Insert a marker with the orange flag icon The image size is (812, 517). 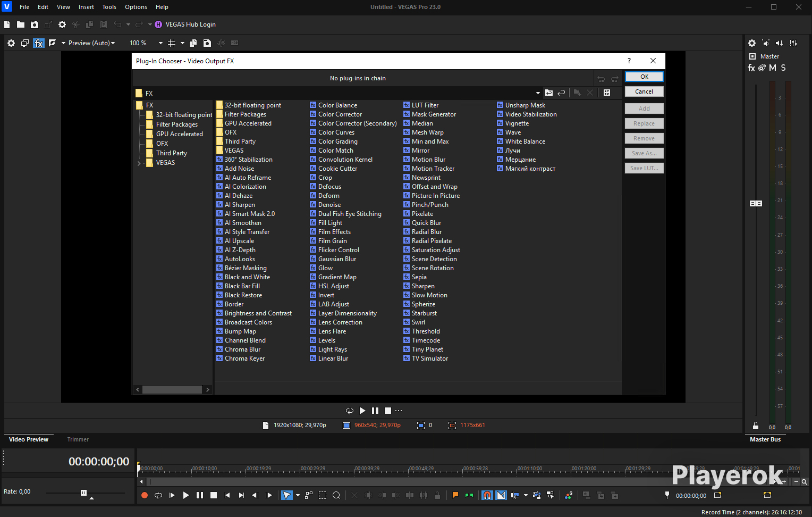click(455, 495)
